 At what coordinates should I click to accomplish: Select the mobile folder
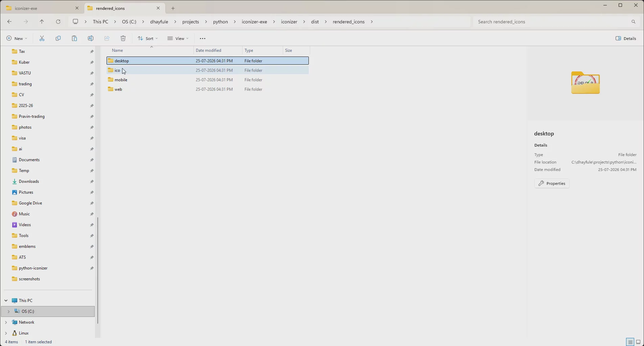click(207, 80)
